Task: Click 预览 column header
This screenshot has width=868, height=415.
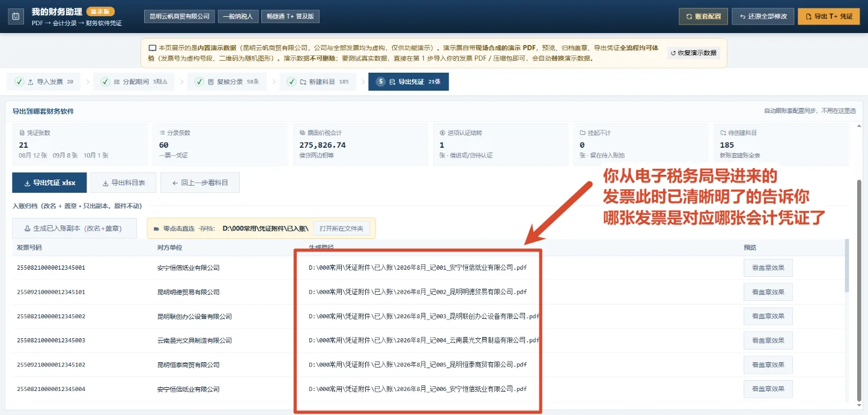Action: (750, 247)
